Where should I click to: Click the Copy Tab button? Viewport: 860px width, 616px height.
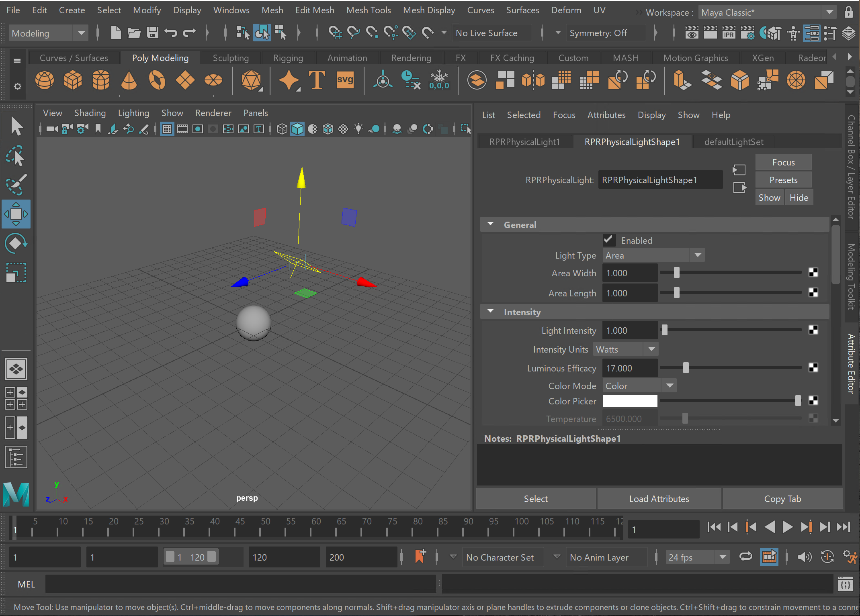(782, 499)
